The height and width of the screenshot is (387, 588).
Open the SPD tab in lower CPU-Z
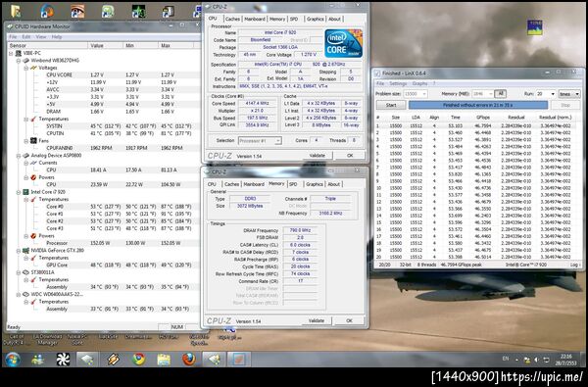click(293, 184)
